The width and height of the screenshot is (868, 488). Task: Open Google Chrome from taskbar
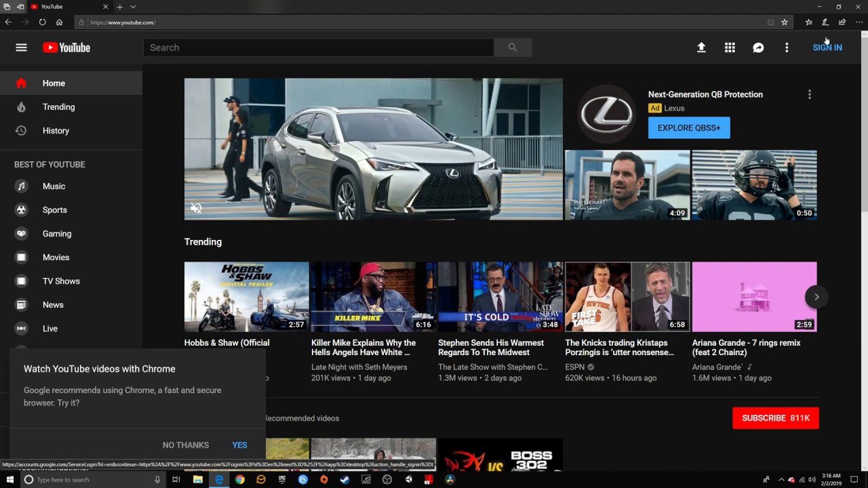point(240,479)
